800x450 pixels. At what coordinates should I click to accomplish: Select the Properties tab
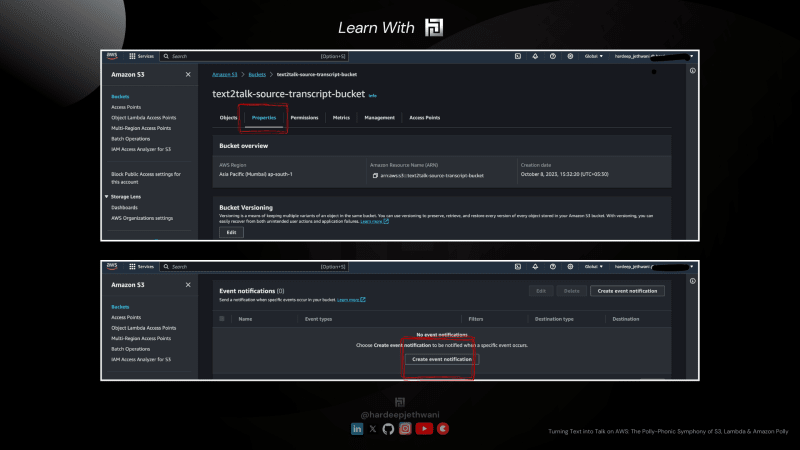pos(264,117)
